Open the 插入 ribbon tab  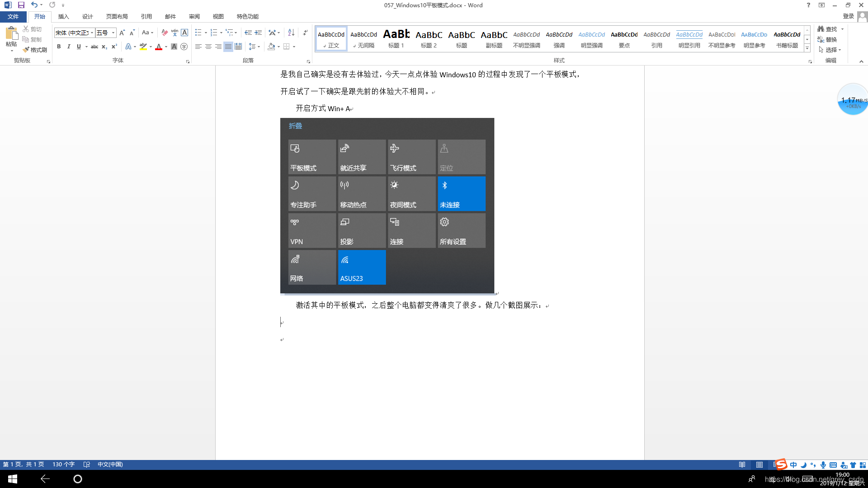point(63,16)
